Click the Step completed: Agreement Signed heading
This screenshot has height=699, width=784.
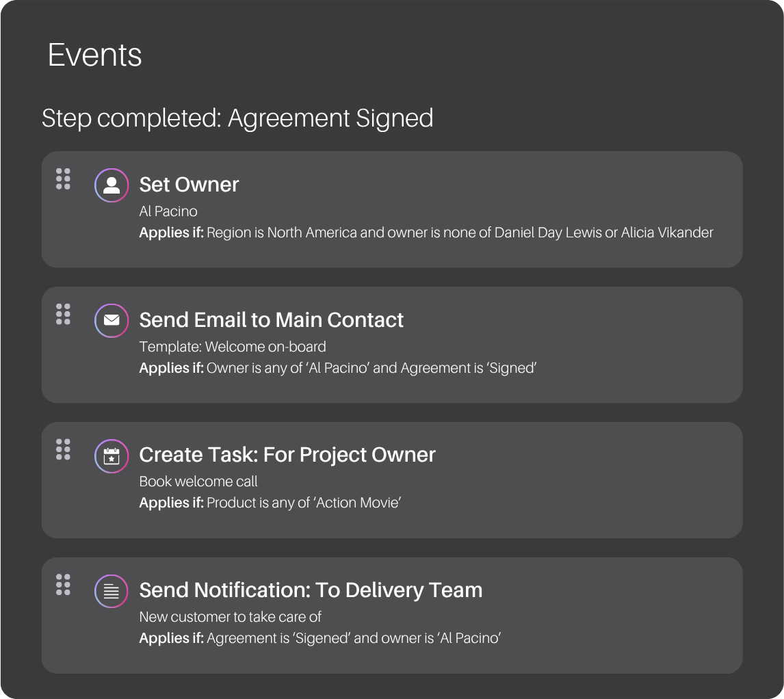click(237, 118)
